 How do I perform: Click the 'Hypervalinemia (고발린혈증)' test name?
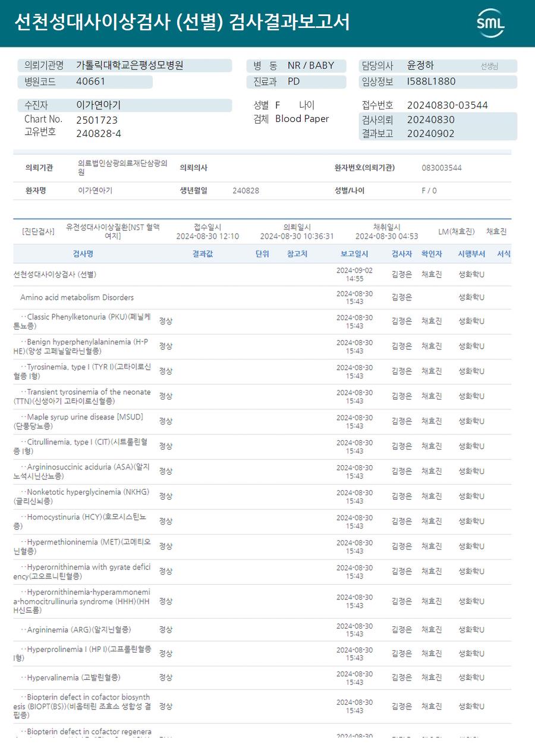point(70,677)
